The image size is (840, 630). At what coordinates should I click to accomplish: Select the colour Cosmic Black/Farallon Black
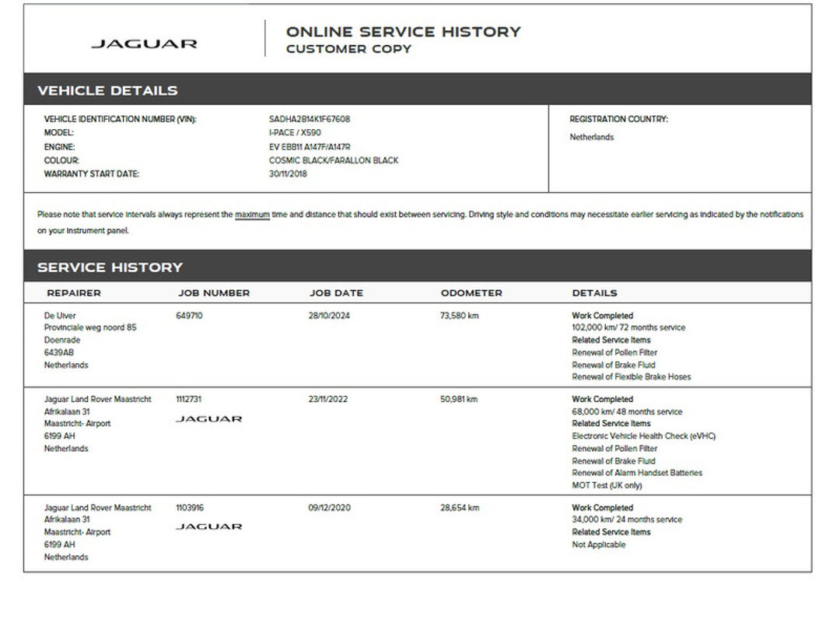click(333, 160)
